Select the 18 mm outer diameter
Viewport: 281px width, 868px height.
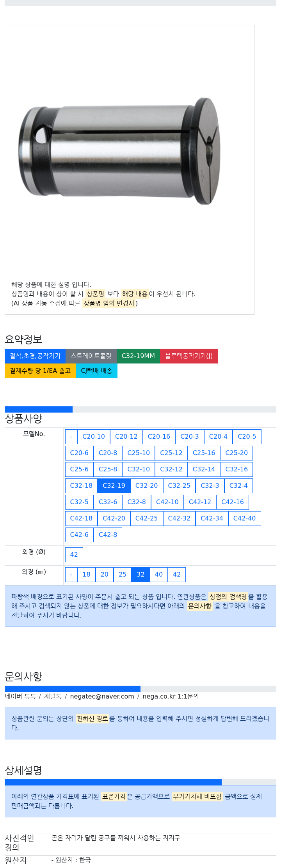[x=87, y=575]
